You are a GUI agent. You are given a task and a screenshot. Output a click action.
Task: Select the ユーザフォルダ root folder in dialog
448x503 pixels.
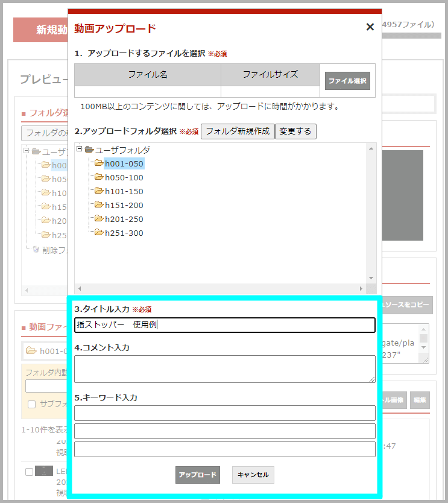pos(122,150)
